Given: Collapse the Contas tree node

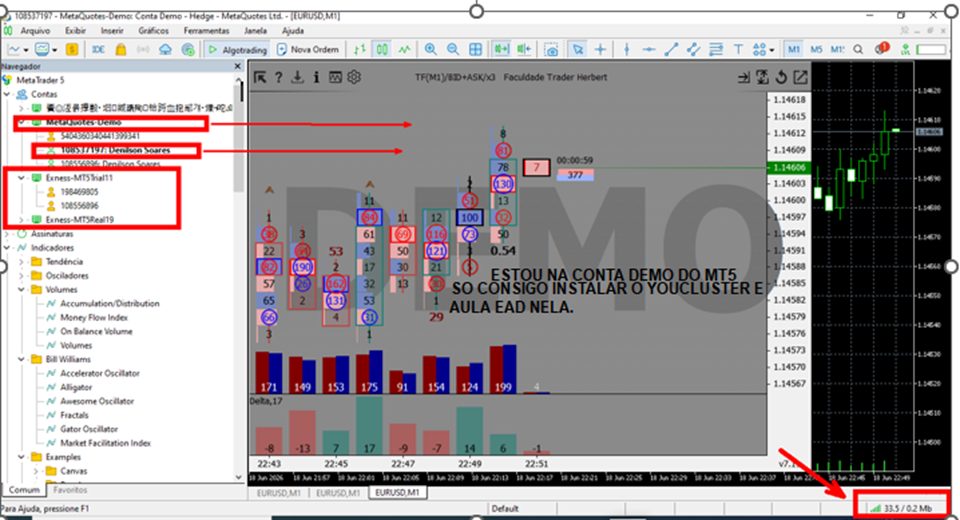Looking at the screenshot, I should click(7, 94).
